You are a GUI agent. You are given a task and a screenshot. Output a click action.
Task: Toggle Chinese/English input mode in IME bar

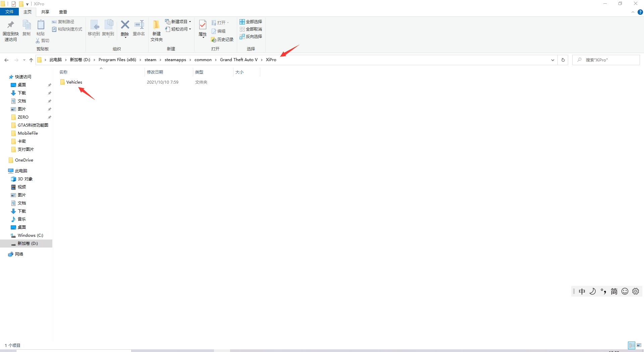point(582,292)
